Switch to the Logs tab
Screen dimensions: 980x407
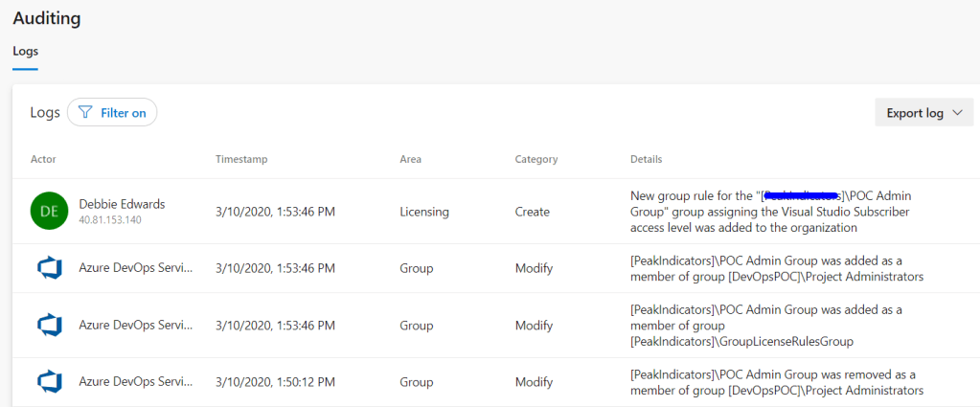pos(25,51)
